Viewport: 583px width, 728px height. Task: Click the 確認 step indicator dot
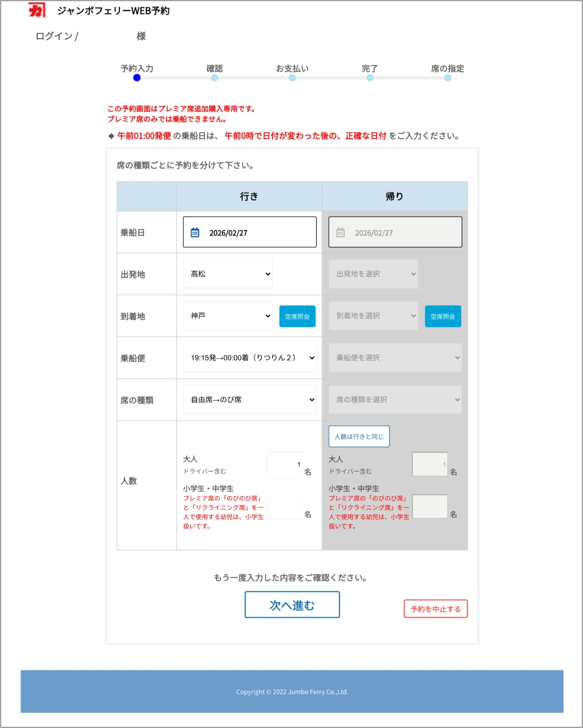[214, 78]
